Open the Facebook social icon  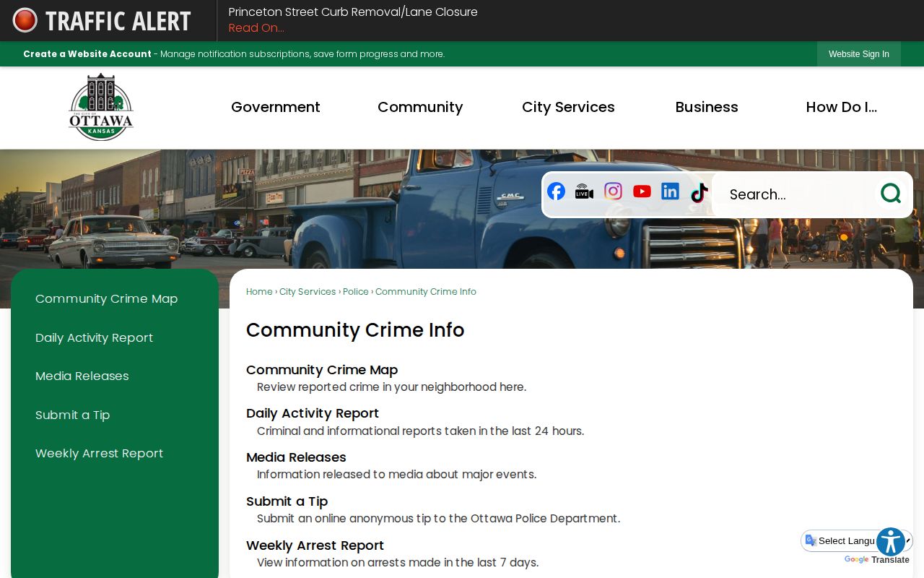click(x=556, y=191)
